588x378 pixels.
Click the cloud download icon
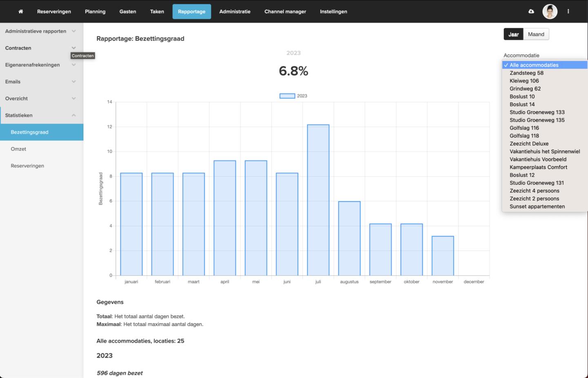coord(531,11)
